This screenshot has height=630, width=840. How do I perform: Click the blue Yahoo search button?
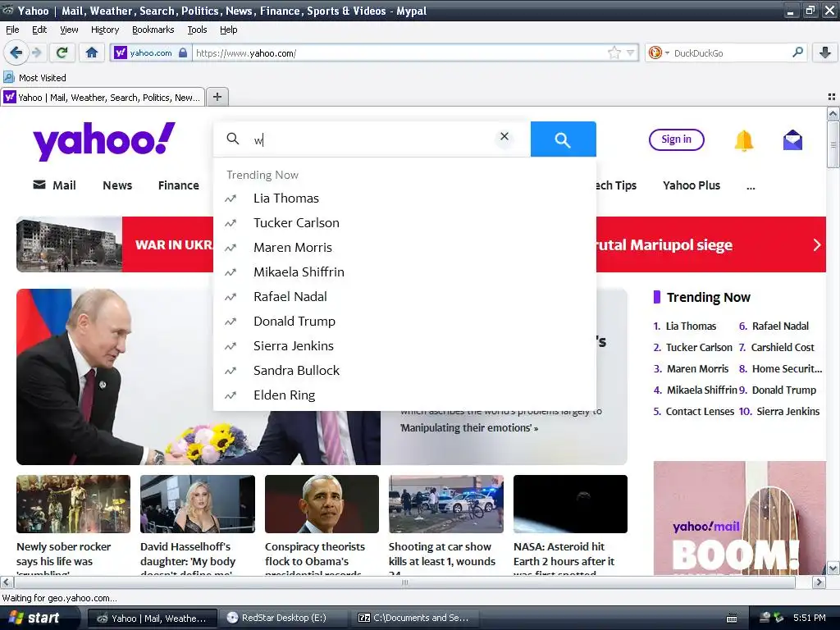(563, 139)
